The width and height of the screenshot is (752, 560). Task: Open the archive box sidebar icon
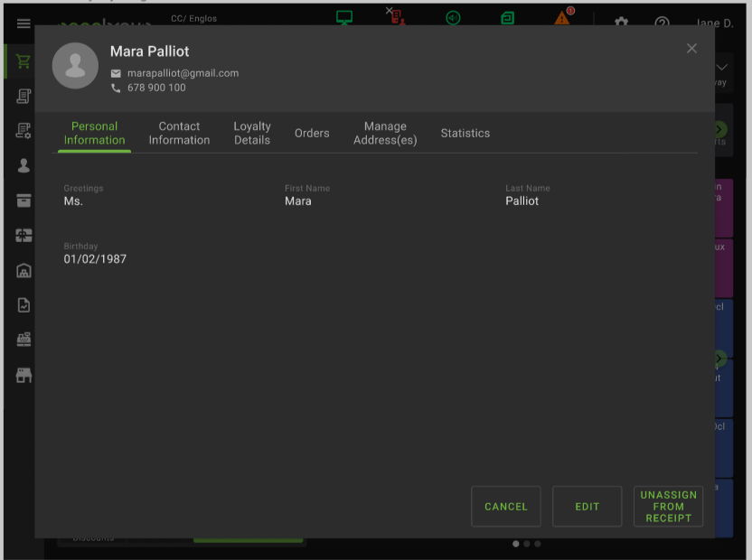(x=23, y=201)
